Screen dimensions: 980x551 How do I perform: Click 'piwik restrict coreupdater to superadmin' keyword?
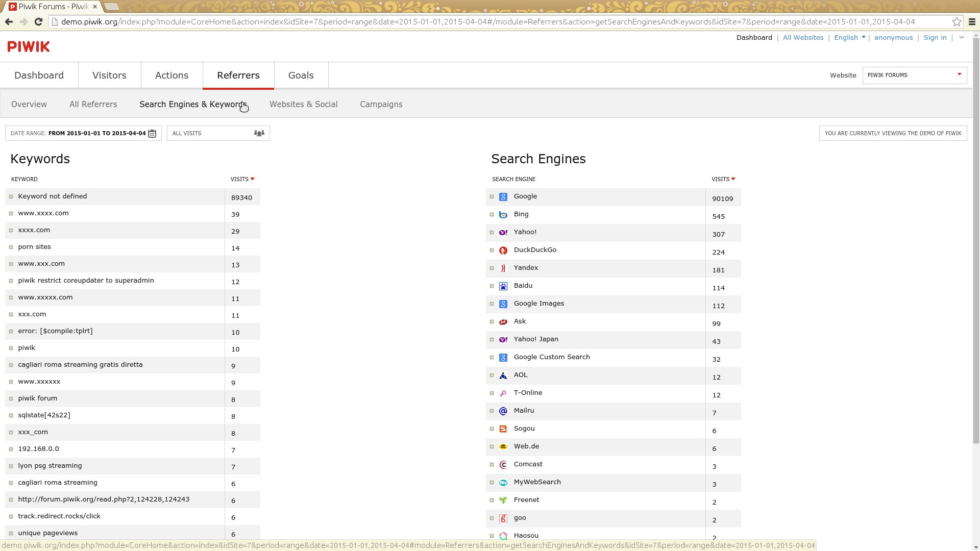tap(86, 281)
